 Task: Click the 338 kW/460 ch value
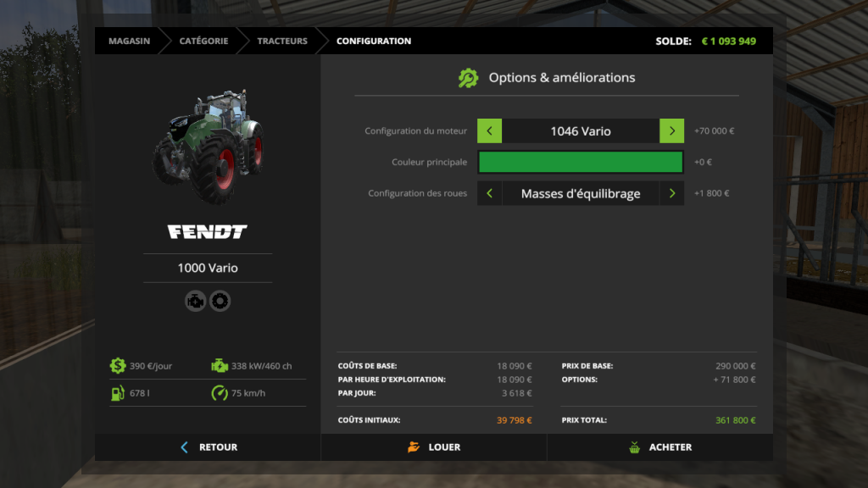click(x=261, y=366)
